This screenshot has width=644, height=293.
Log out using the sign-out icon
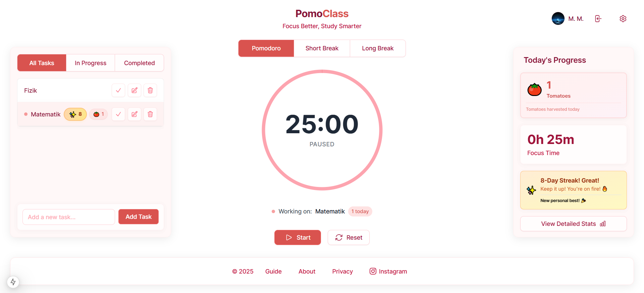coord(598,18)
